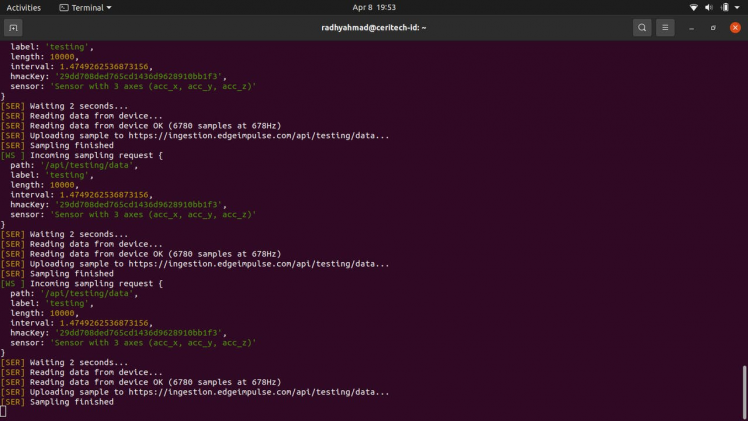748x421 pixels.
Task: Click the bottom 'sensor:' line with acc_x
Action: [x=133, y=343]
